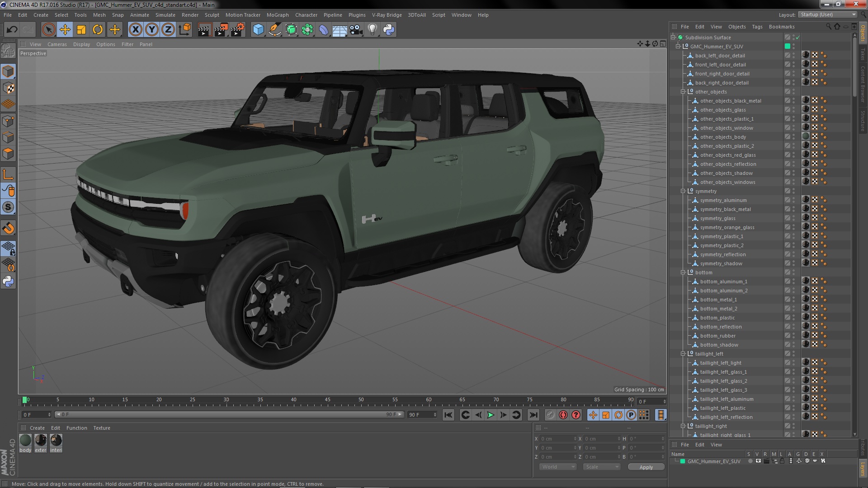Toggle Z axis lock

[x=168, y=30]
